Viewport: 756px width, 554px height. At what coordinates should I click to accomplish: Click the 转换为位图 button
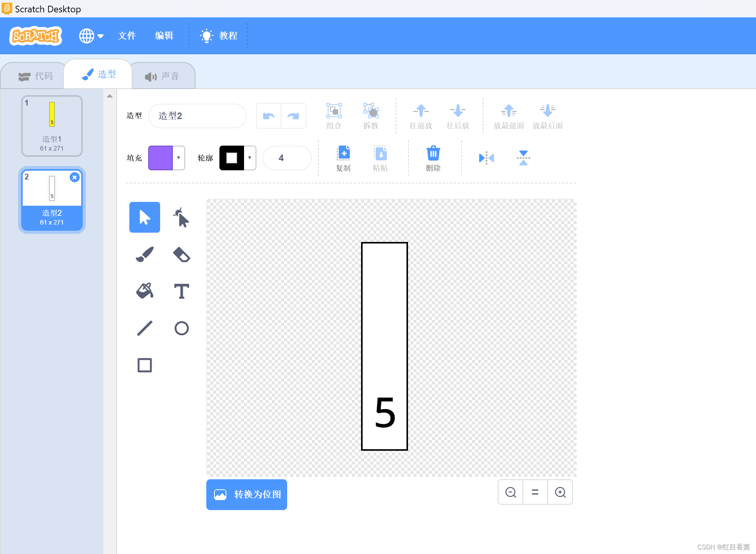[247, 494]
